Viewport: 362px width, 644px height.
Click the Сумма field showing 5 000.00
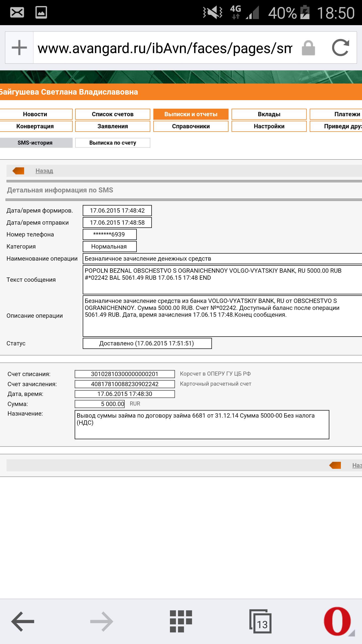pyautogui.click(x=100, y=404)
